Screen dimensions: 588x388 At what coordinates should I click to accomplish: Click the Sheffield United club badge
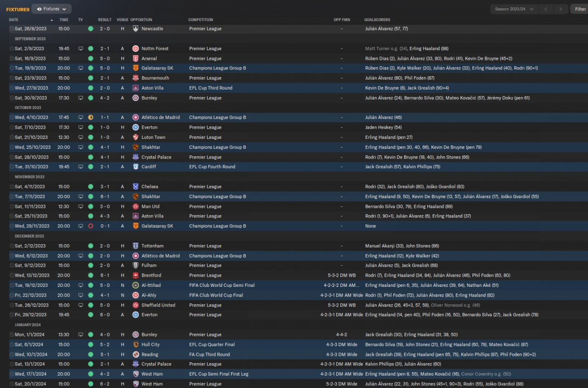(x=136, y=305)
